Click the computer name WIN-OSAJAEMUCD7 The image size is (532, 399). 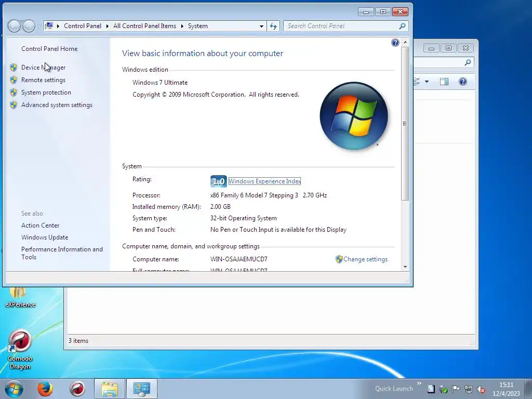tap(239, 259)
